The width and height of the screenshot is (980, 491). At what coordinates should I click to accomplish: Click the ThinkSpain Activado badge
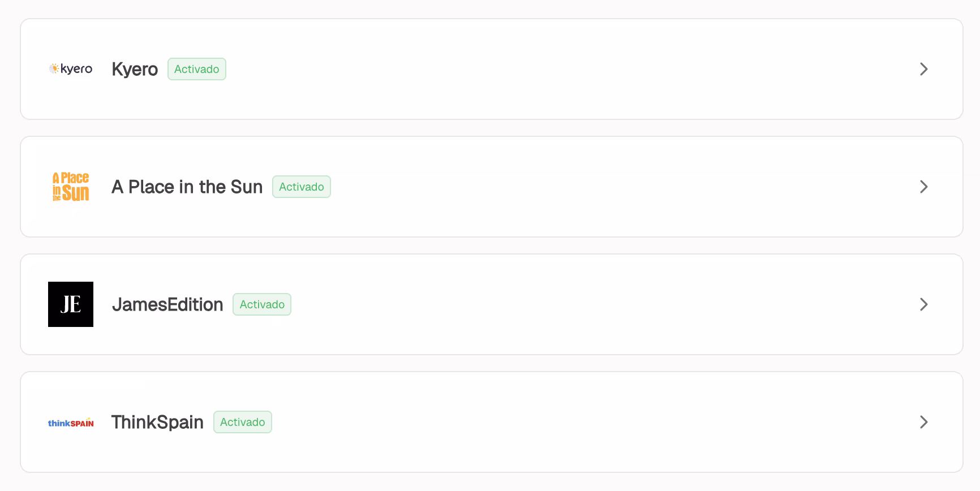pos(243,422)
